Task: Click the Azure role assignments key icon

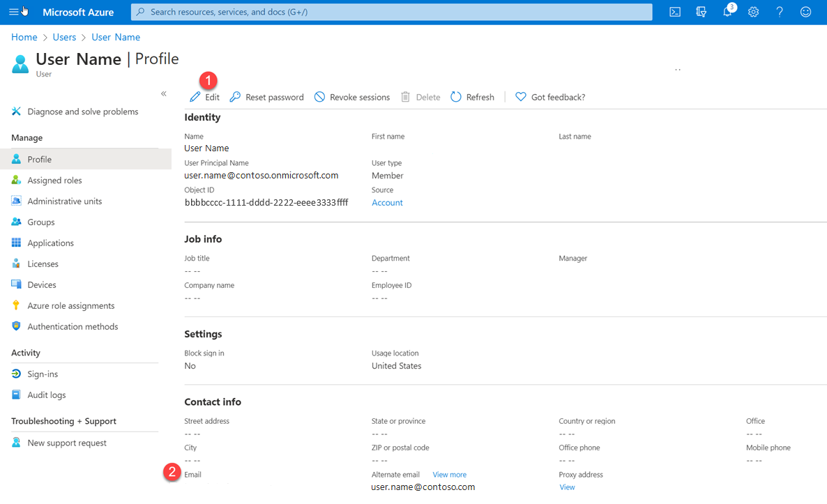Action: tap(17, 305)
